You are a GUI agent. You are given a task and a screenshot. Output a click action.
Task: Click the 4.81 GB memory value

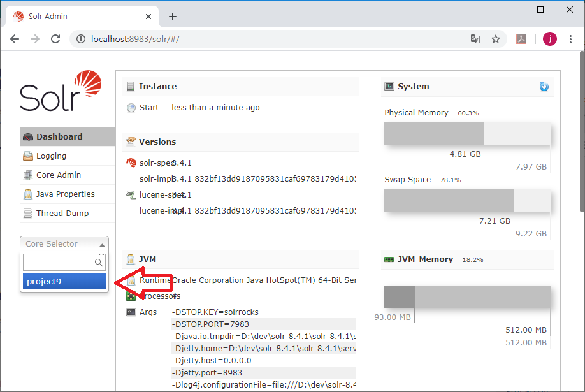(x=465, y=154)
